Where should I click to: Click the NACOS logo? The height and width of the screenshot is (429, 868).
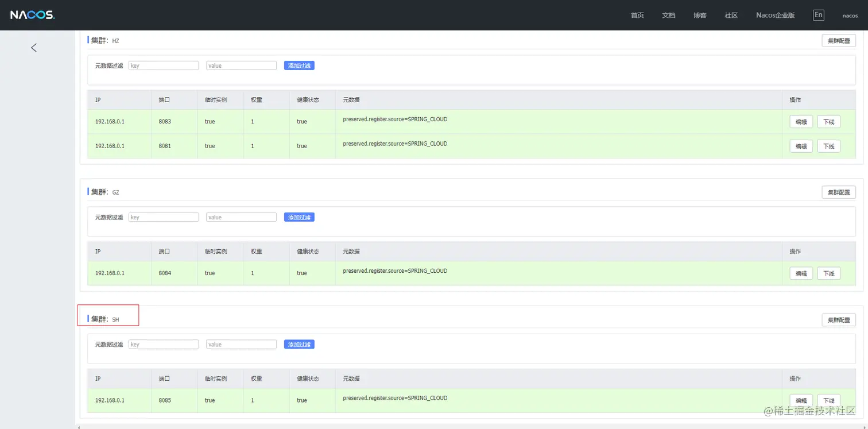(33, 16)
